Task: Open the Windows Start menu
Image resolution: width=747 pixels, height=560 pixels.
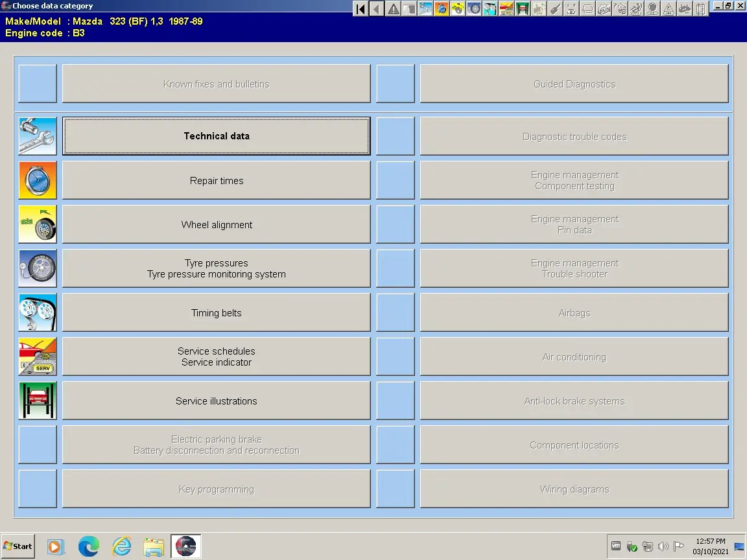Action: tap(18, 546)
